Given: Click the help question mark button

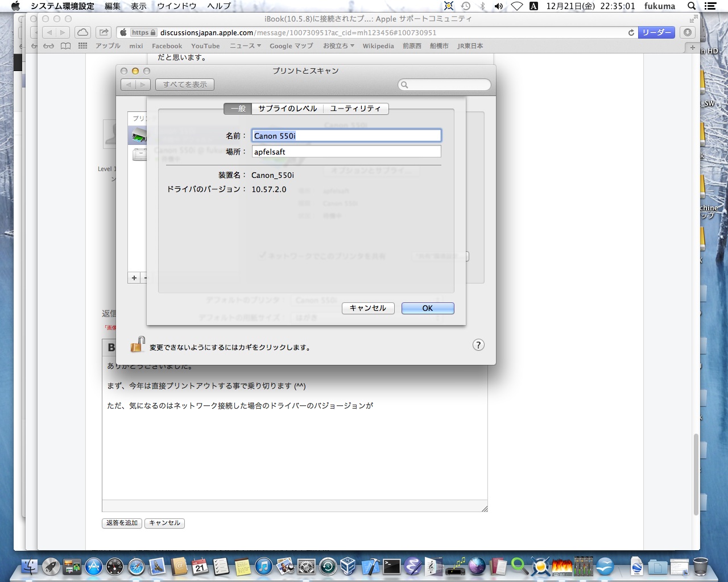Looking at the screenshot, I should pos(478,345).
